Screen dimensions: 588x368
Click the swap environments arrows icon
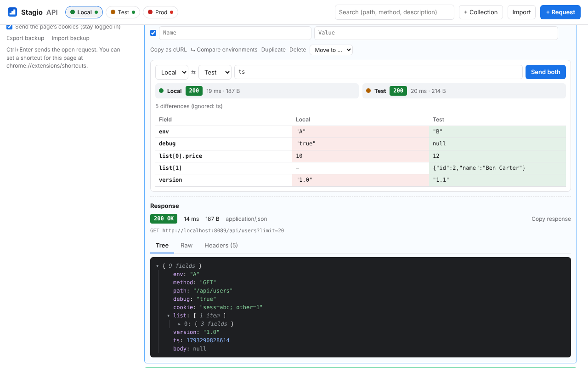(x=193, y=72)
